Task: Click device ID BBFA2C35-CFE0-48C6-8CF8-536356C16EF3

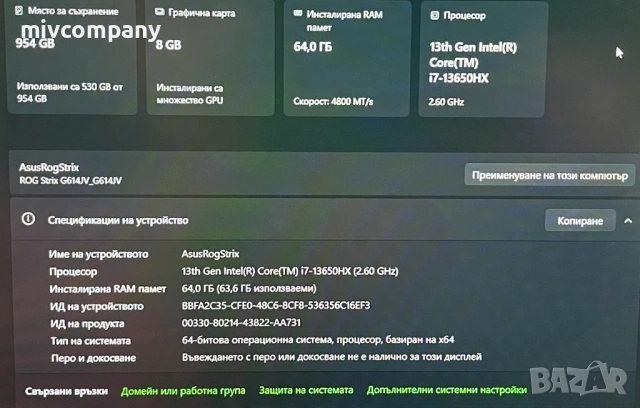Action: click(x=276, y=305)
